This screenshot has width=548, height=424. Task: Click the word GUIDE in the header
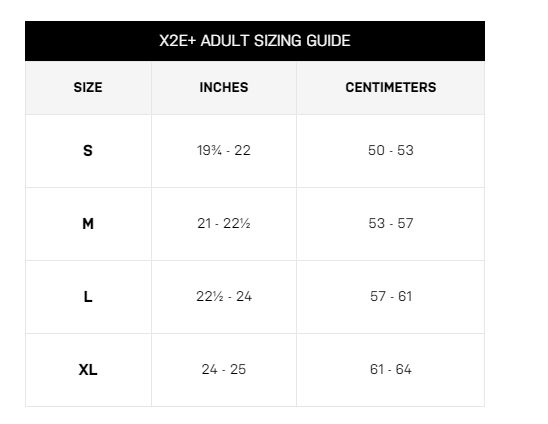click(328, 41)
